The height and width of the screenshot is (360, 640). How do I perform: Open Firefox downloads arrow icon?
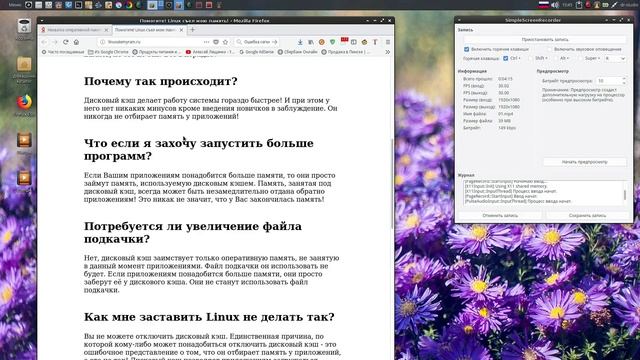click(300, 42)
